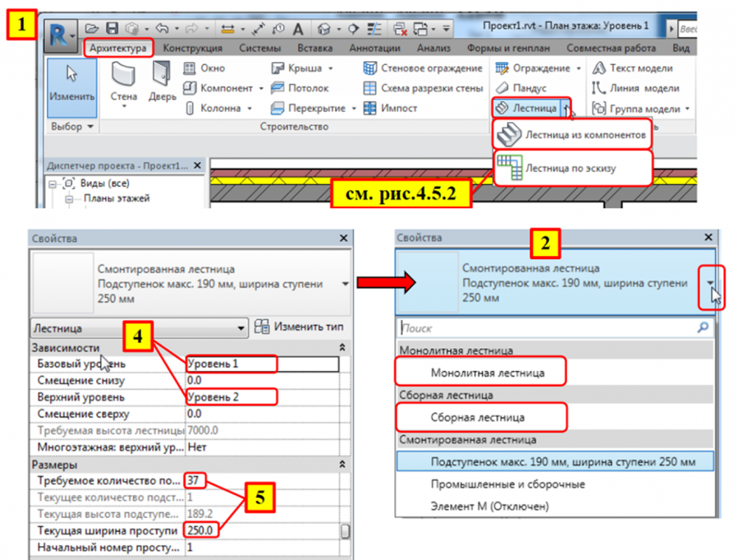The height and width of the screenshot is (560, 738).
Task: Expand the Лестница dropdown arrow in ribbon
Action: 566,108
